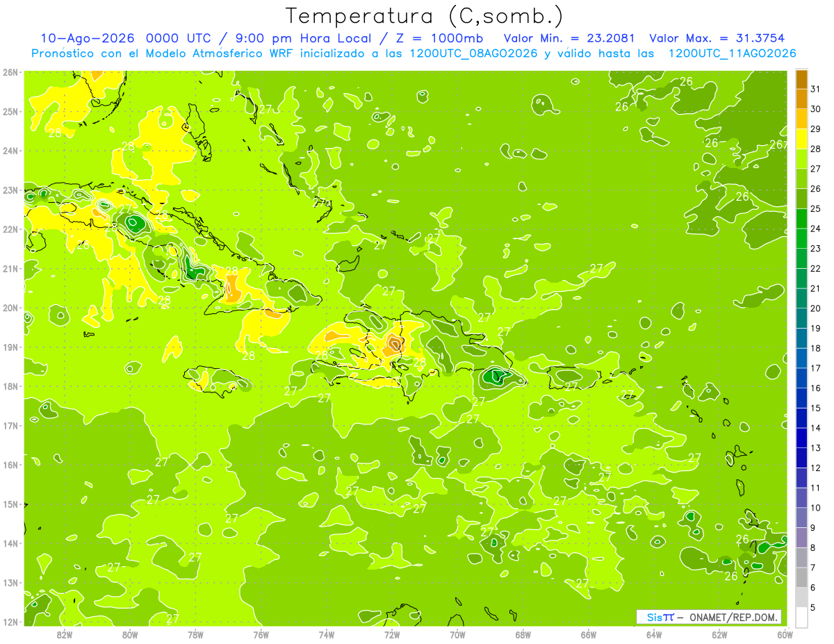Image resolution: width=834 pixels, height=644 pixels.
Task: Click the title "Temperatura (C,somb.)"
Action: click(x=424, y=16)
